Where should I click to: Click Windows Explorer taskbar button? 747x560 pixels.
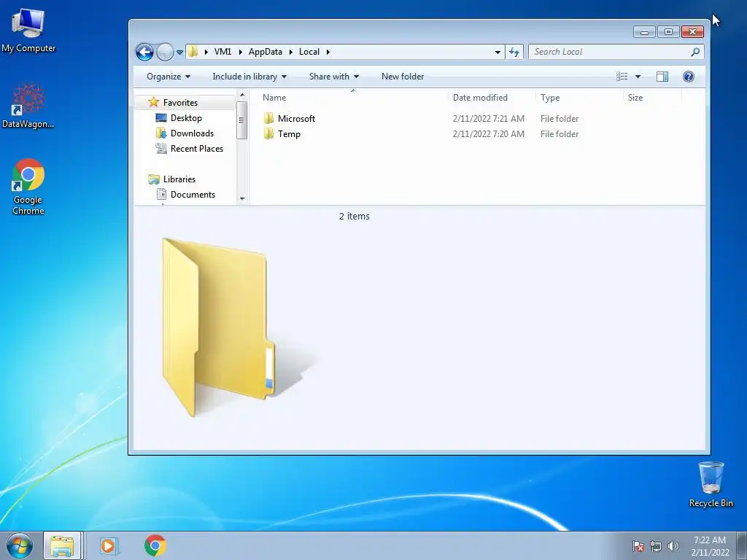[x=63, y=545]
